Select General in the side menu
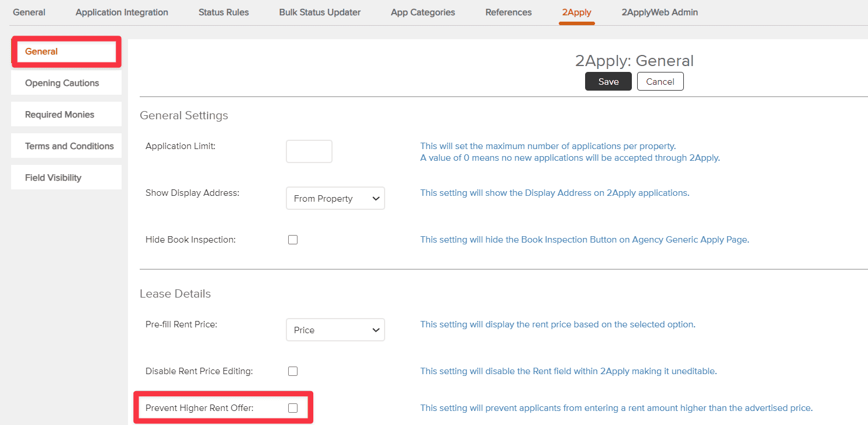 coord(66,51)
